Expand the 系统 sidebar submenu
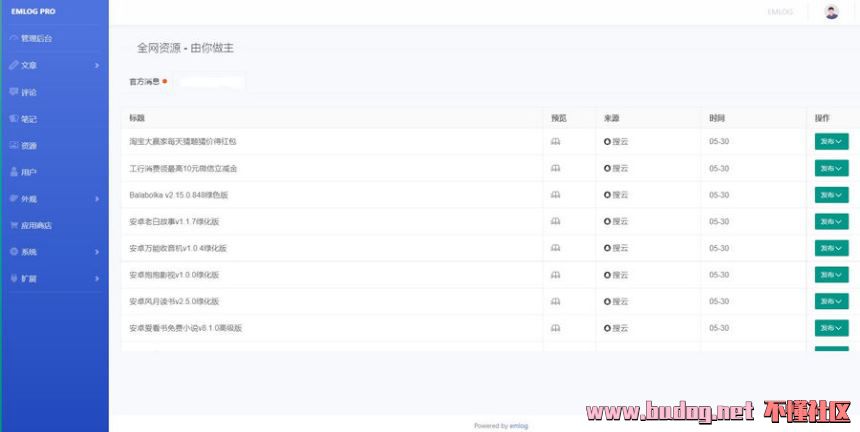The image size is (860, 432). pos(97,252)
